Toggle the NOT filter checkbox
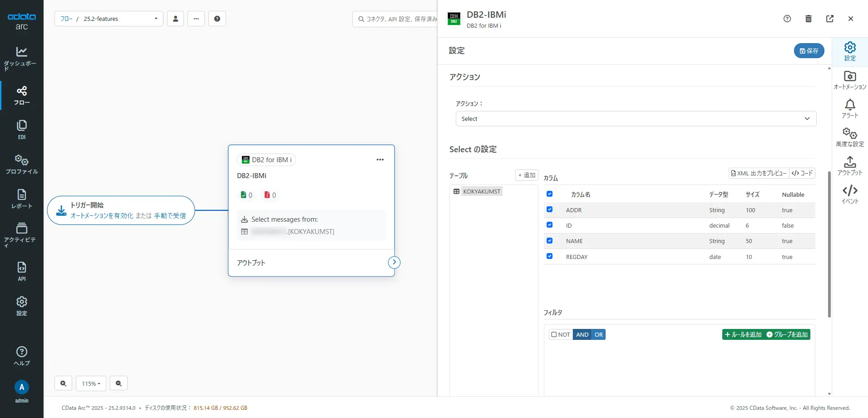 pyautogui.click(x=554, y=334)
